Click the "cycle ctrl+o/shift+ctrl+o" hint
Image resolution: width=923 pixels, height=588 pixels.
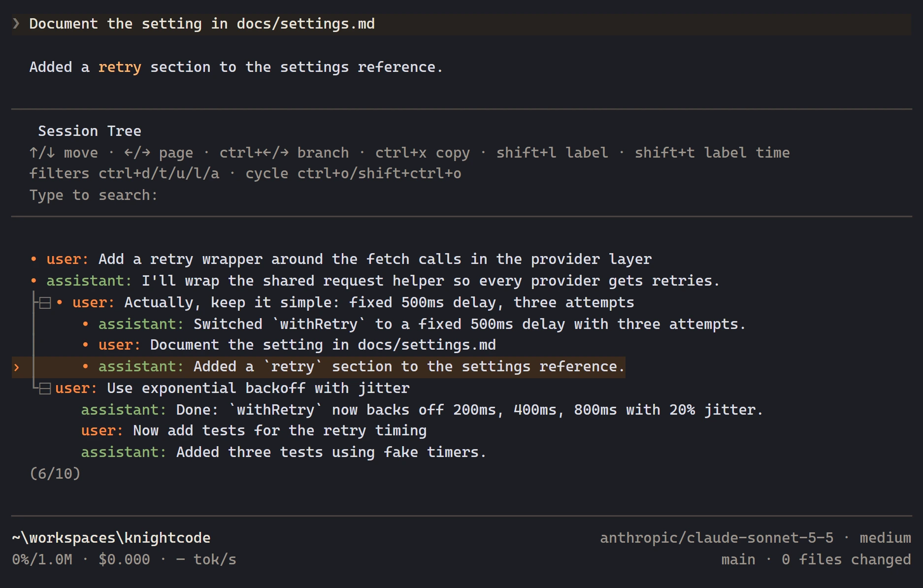point(354,174)
